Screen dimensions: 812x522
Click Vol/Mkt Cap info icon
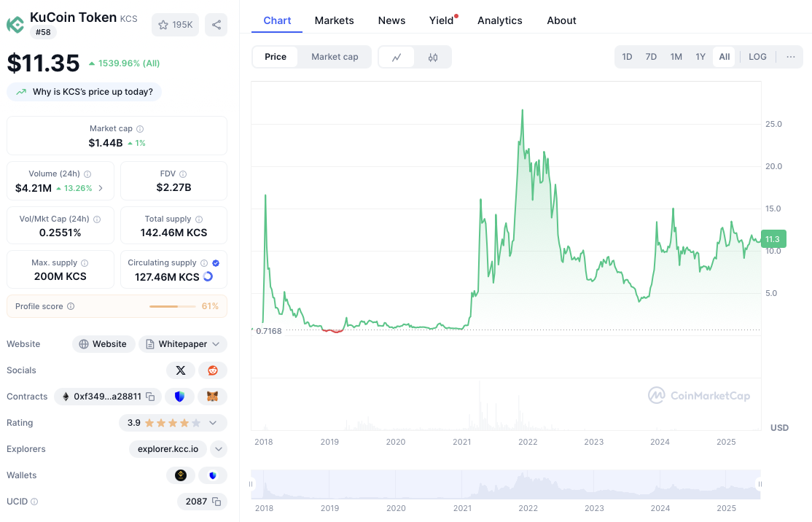pyautogui.click(x=97, y=219)
